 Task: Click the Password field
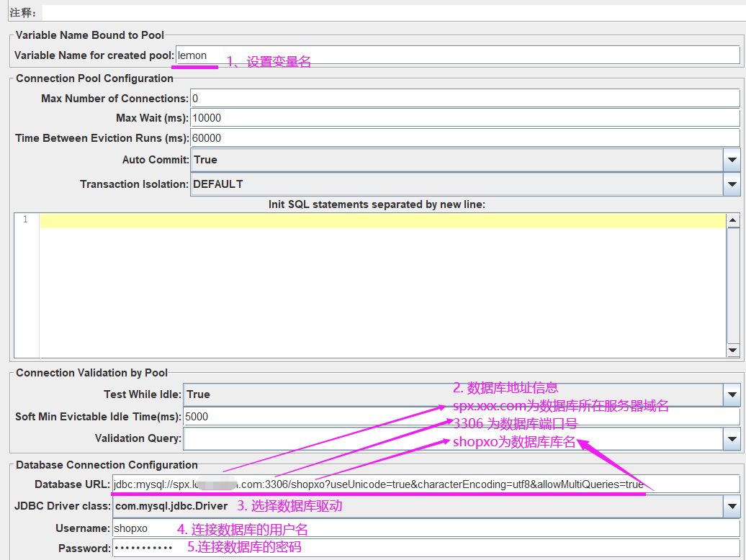425,548
